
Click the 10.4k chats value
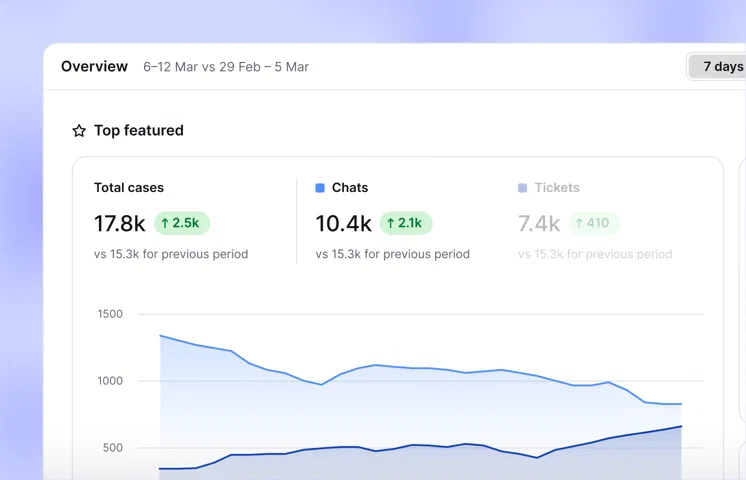[x=343, y=224]
